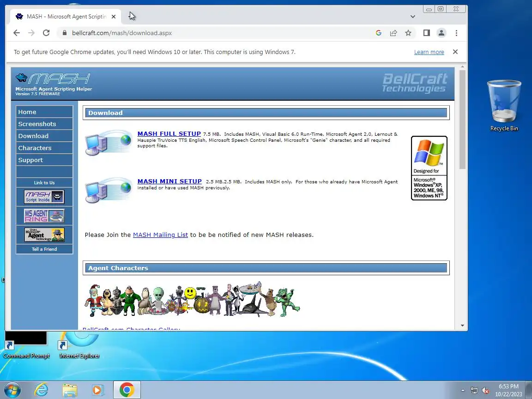Click the Google icon in address bar

pos(379,33)
